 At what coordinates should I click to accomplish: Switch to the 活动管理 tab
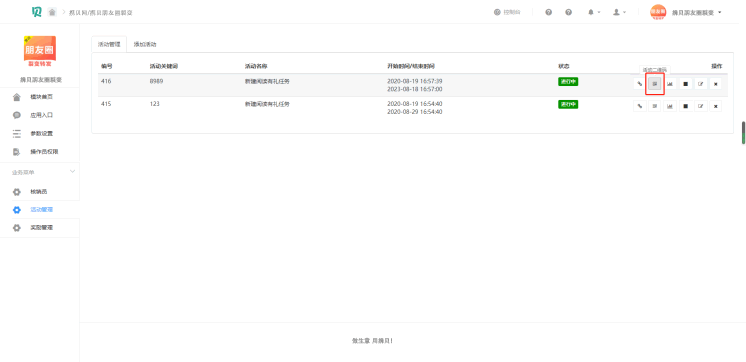click(109, 44)
